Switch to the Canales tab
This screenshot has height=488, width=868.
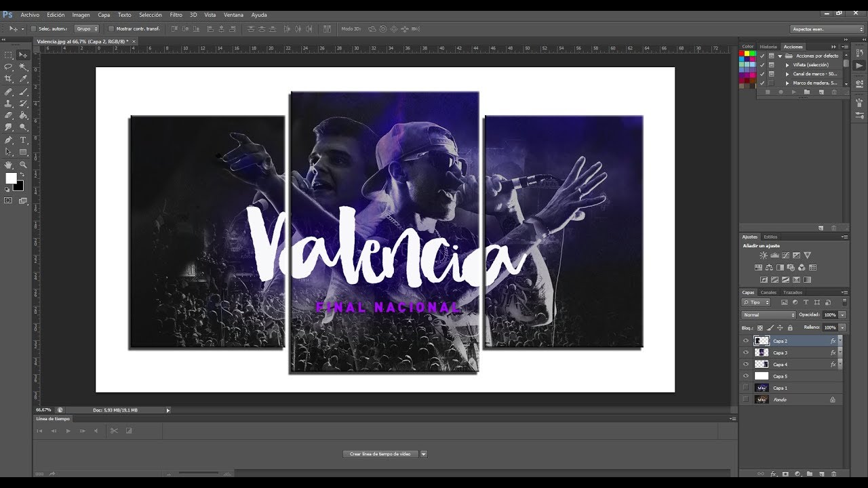(x=768, y=293)
